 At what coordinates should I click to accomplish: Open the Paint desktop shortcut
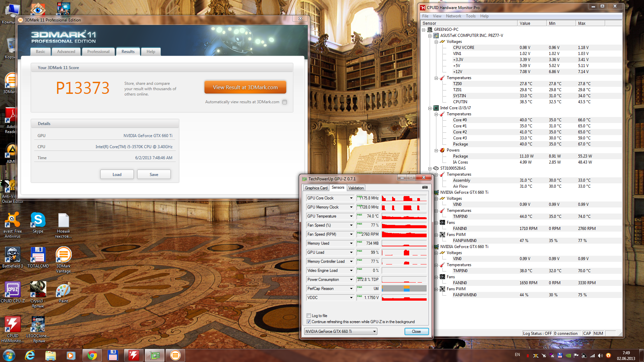tap(63, 293)
